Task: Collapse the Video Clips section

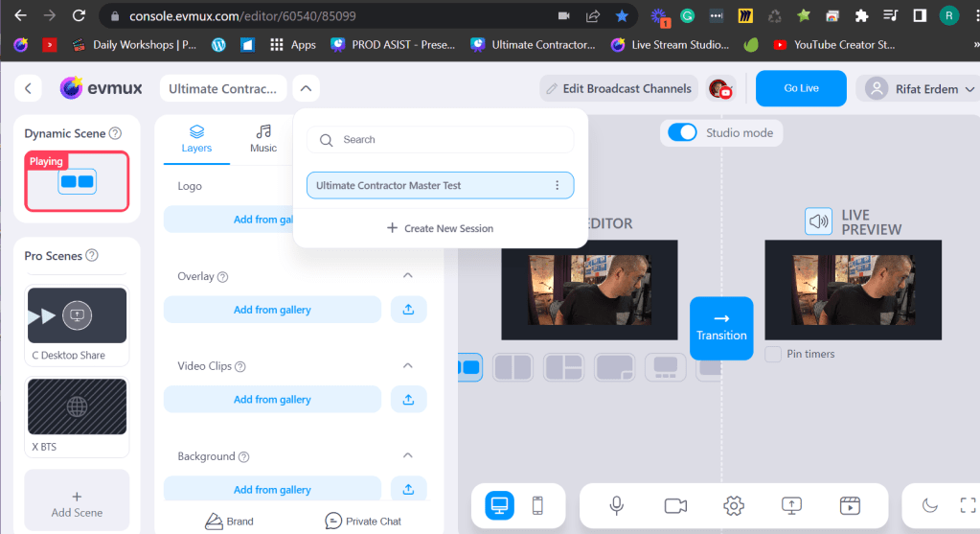Action: tap(407, 366)
